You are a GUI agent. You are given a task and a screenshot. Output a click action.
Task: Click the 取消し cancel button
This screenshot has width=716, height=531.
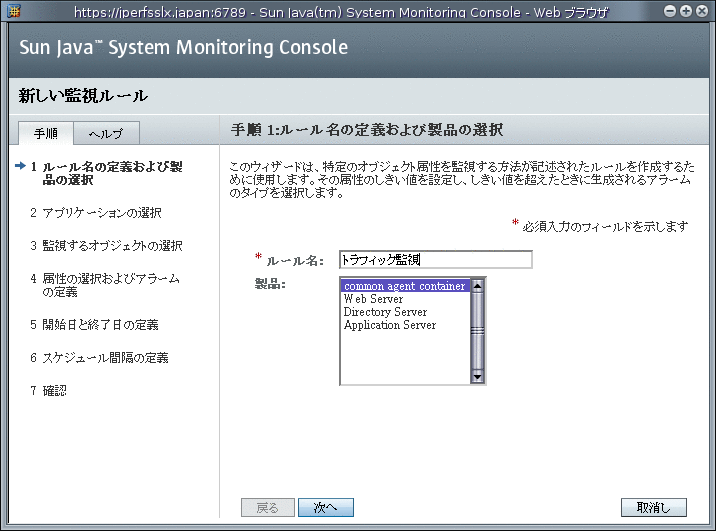point(653,507)
